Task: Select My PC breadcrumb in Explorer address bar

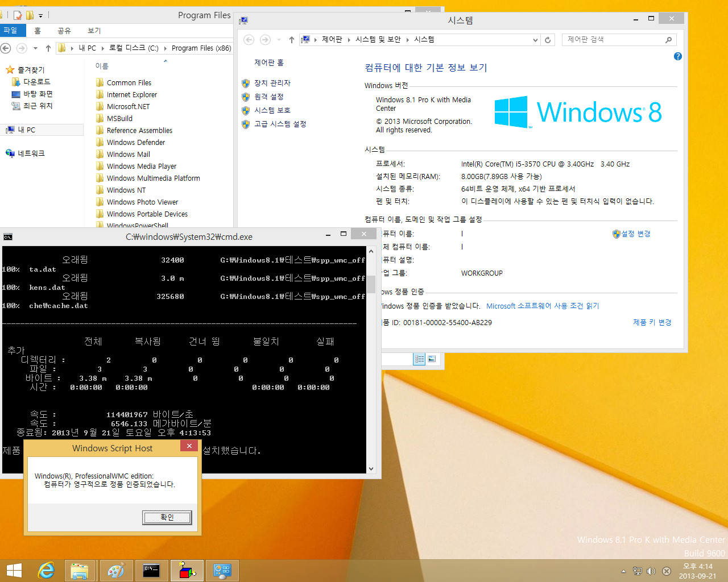Action: (87, 48)
